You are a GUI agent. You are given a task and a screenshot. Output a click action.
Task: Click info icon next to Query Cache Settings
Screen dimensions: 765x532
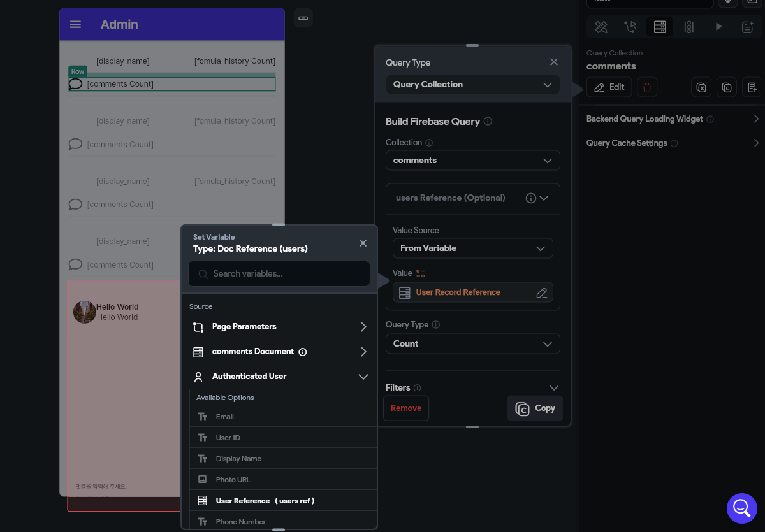click(x=674, y=143)
